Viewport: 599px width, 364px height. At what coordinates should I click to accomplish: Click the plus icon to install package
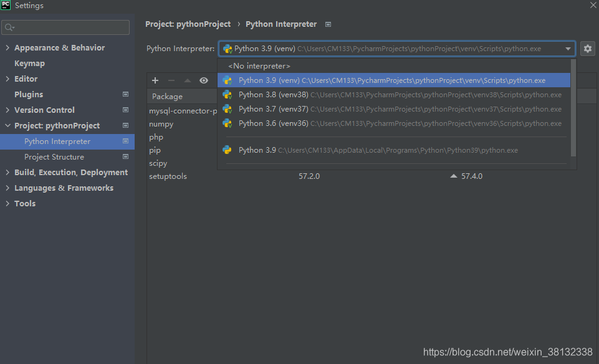pos(155,80)
